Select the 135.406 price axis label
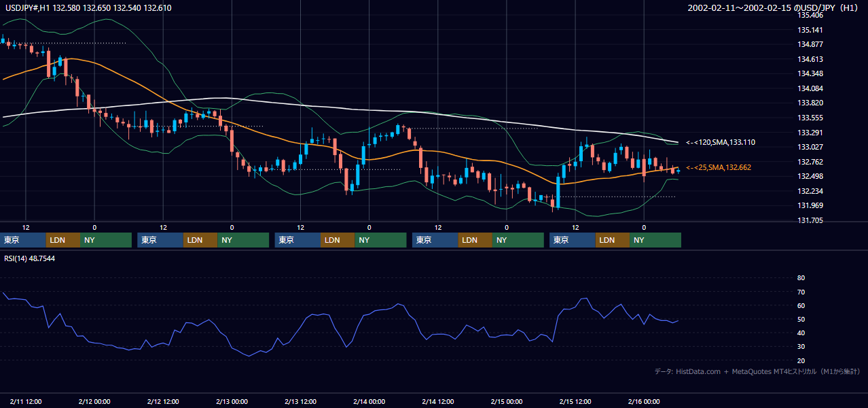Image resolution: width=868 pixels, height=408 pixels. coord(810,15)
